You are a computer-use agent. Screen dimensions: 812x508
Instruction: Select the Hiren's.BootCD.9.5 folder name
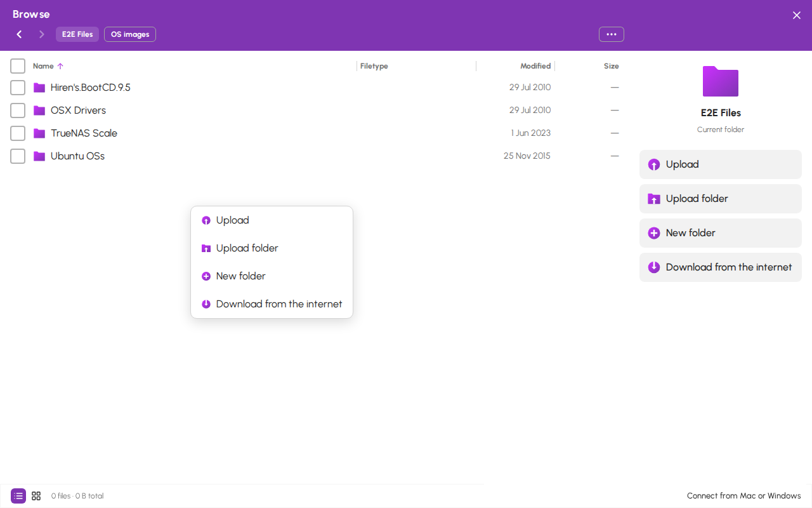(x=91, y=88)
